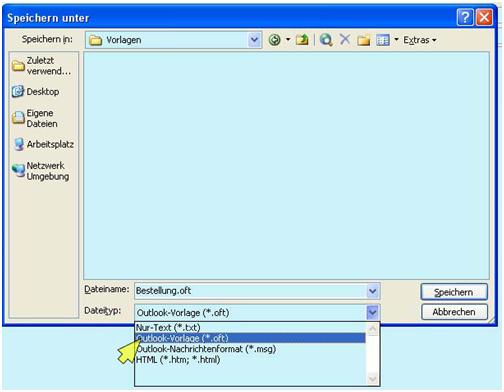Select Arbeitsplatz in the places bar
This screenshot has width=504, height=392.
click(x=44, y=144)
